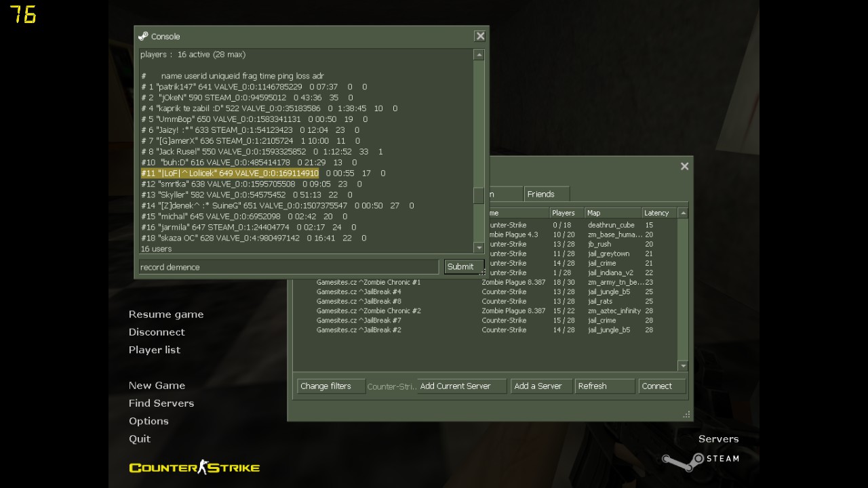Click server list scrollbar down arrow
The height and width of the screenshot is (488, 868).
[683, 366]
